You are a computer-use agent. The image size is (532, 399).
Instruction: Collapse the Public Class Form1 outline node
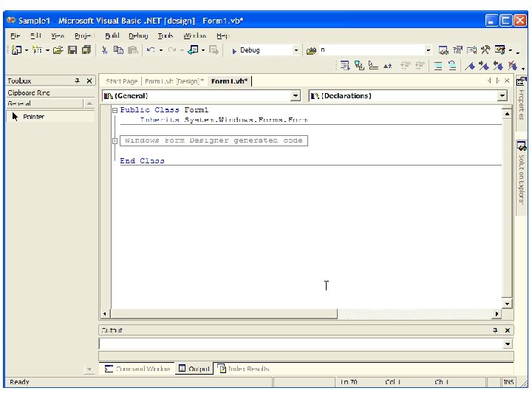[x=115, y=110]
